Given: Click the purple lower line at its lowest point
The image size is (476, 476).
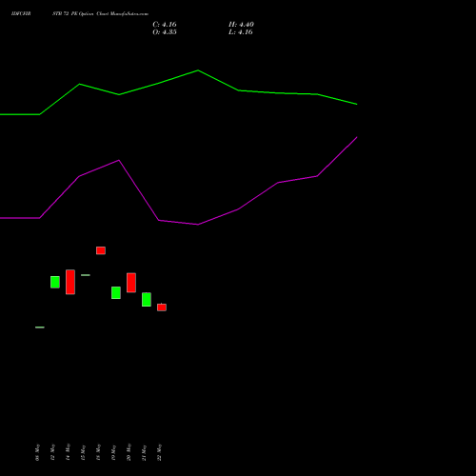Looking at the screenshot, I should (x=198, y=225).
